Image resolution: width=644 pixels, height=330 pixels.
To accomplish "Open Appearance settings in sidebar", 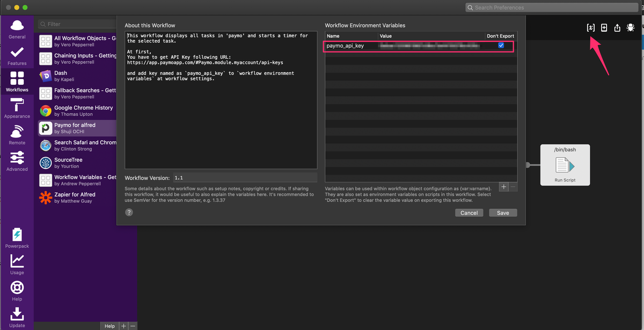I will pos(17,108).
